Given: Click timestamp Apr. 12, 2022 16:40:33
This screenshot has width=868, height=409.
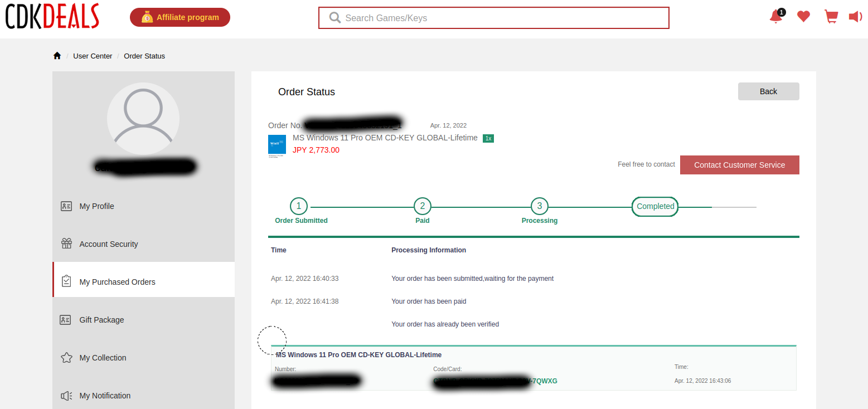Looking at the screenshot, I should (x=305, y=279).
